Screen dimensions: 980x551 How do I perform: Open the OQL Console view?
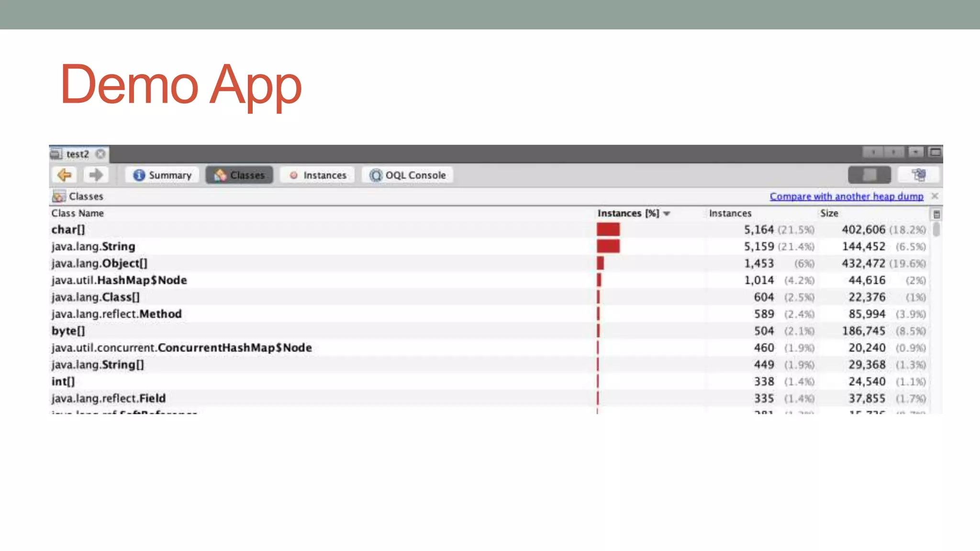[408, 175]
